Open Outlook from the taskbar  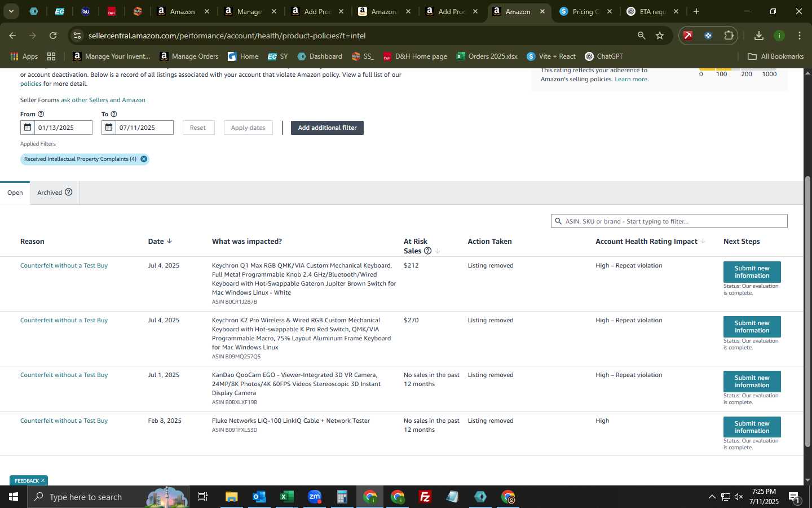[259, 497]
